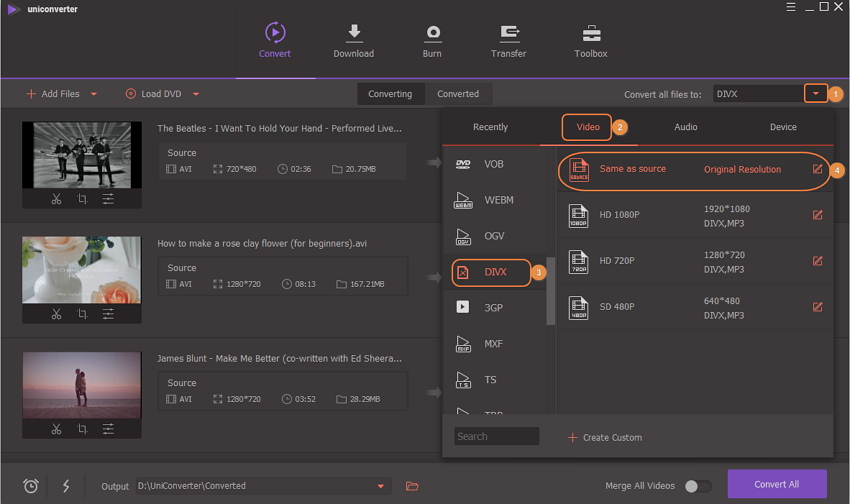This screenshot has height=504, width=850.
Task: Open the scheduler alarm clock icon
Action: click(31, 486)
